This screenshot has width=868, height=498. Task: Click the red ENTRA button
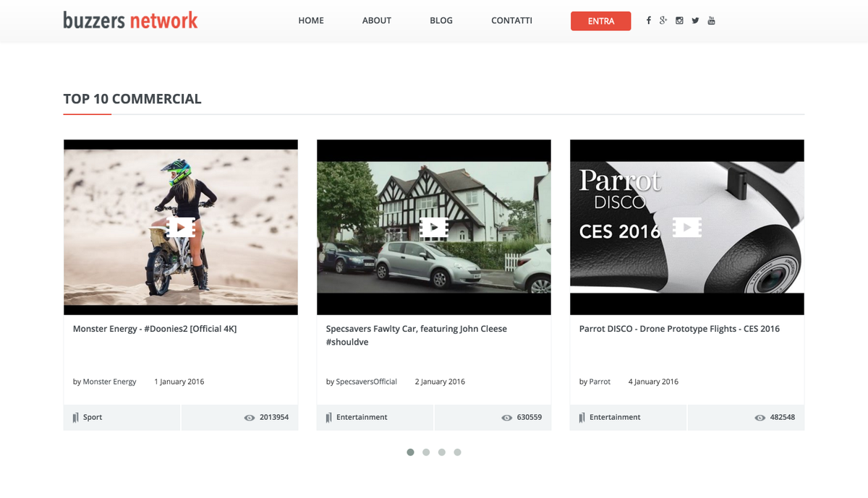tap(601, 21)
